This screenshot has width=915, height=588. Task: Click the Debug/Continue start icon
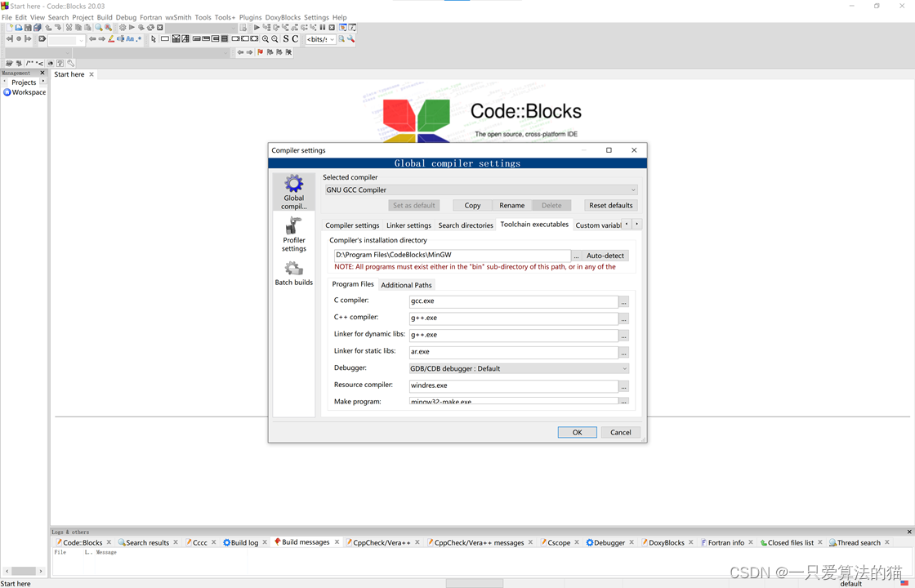tap(257, 28)
